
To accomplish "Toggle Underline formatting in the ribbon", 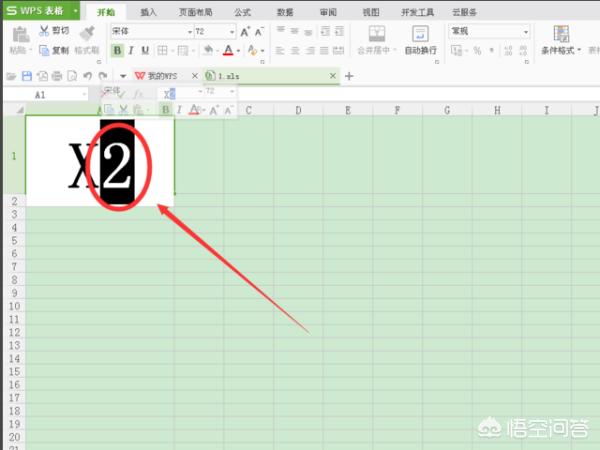I will (146, 50).
